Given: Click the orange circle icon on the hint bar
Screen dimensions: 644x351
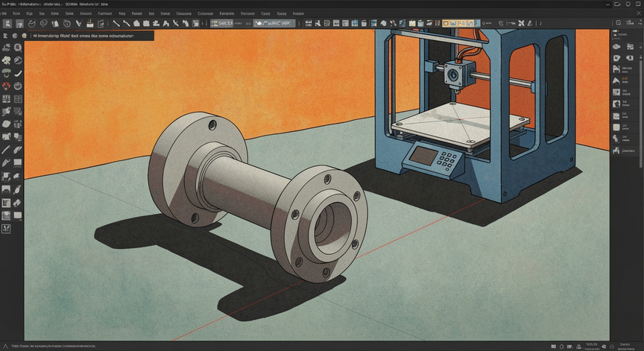Looking at the screenshot, I should click(x=25, y=36).
